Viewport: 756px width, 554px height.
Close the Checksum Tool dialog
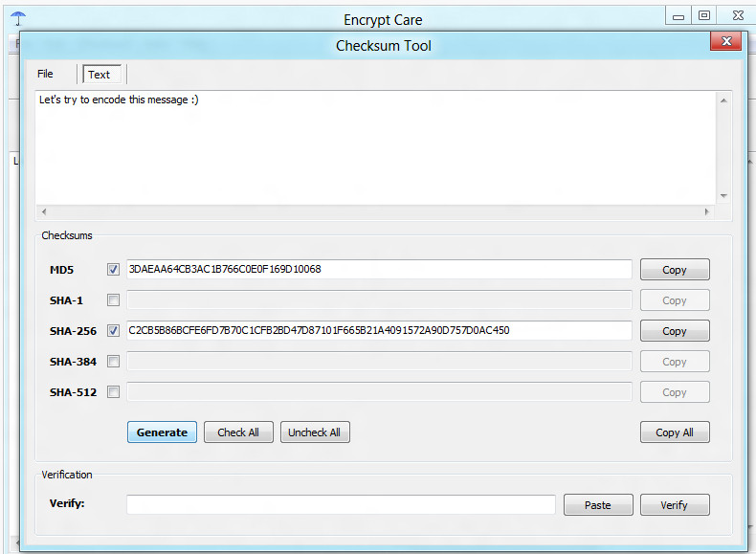pyautogui.click(x=726, y=41)
